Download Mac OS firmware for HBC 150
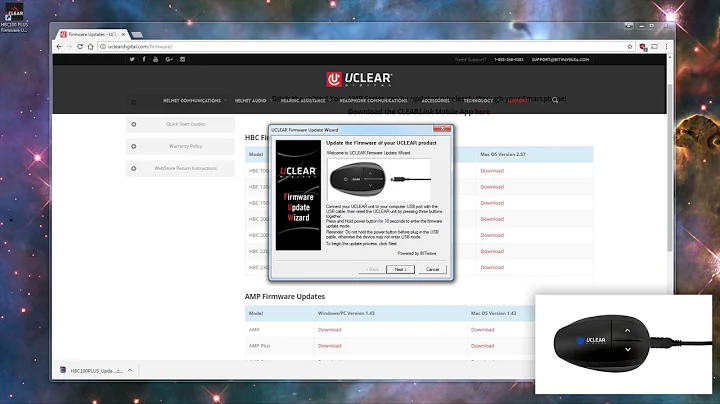 [492, 203]
